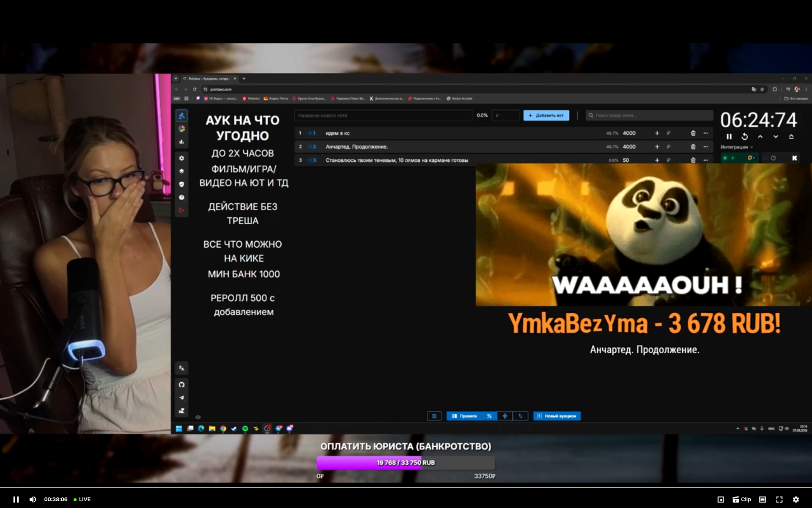Open the help question mark in sidebar

click(181, 197)
